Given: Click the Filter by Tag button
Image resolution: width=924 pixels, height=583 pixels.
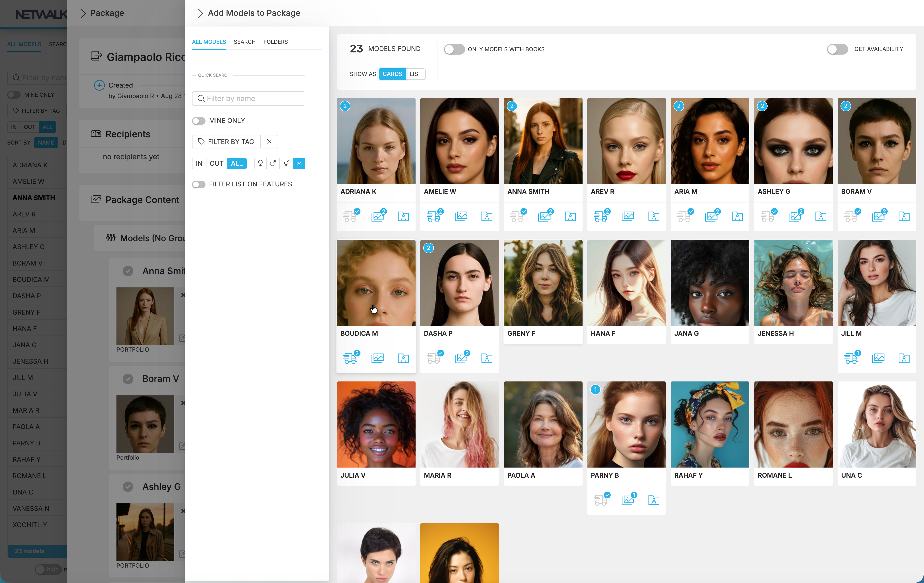Looking at the screenshot, I should (226, 141).
